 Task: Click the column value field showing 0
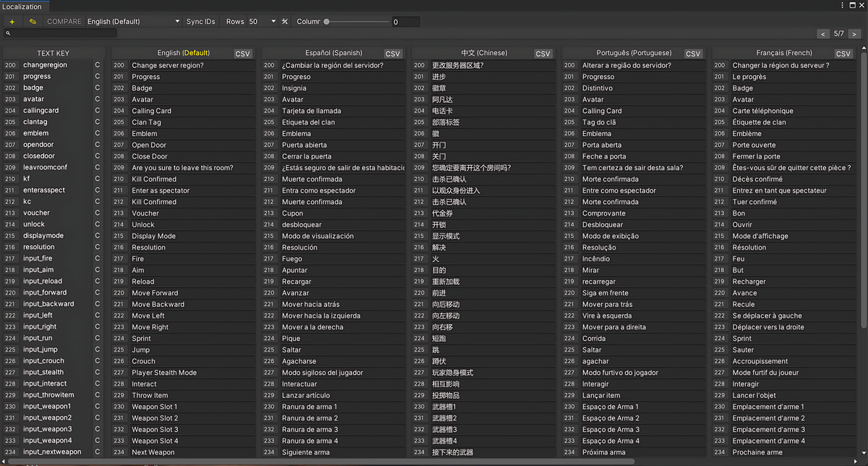(406, 22)
